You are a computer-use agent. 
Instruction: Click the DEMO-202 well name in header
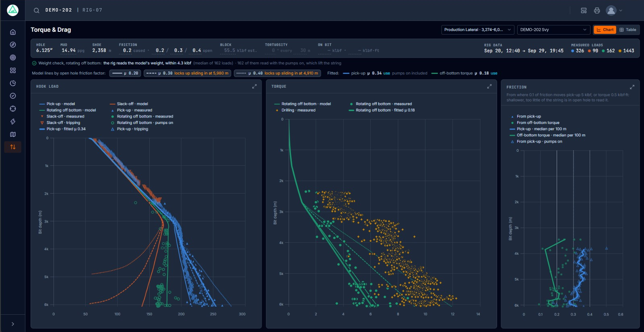point(58,10)
